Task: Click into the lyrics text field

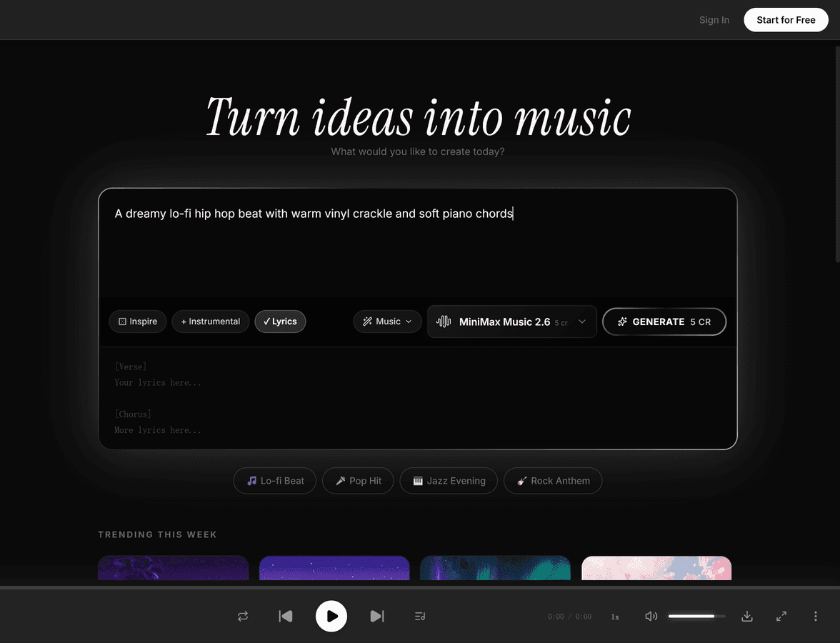Action: click(x=418, y=398)
